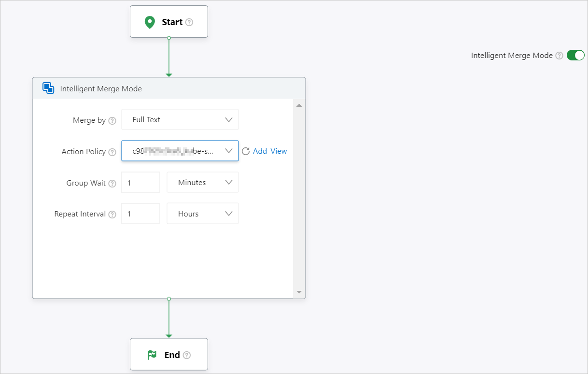Screen dimensions: 588x374
Task: Click the Group Wait number input field
Action: 140,183
